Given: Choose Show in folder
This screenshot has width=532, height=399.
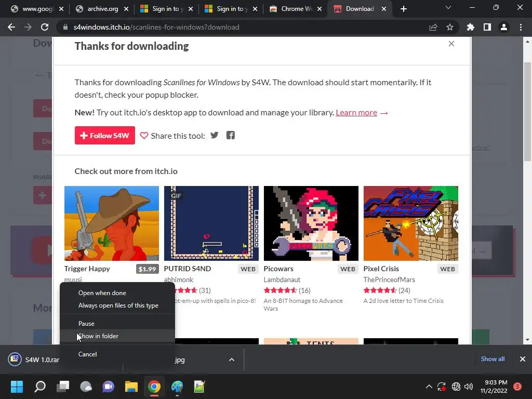Looking at the screenshot, I should [x=117, y=336].
